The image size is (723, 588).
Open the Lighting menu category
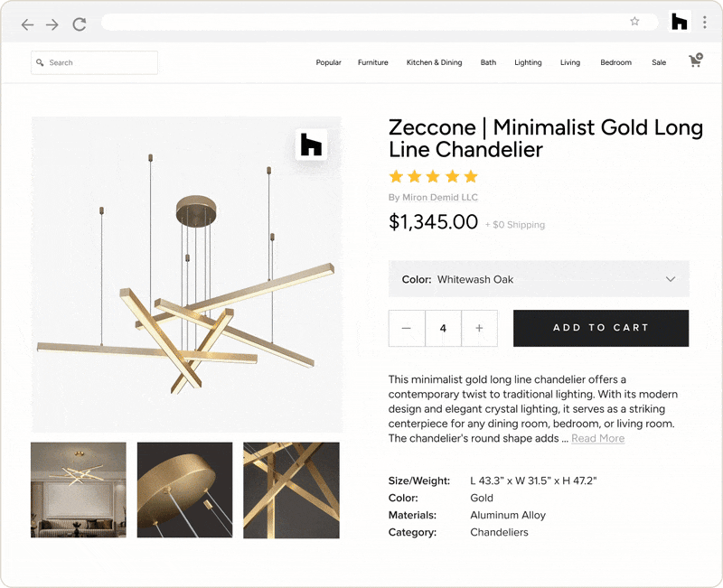pyautogui.click(x=528, y=62)
